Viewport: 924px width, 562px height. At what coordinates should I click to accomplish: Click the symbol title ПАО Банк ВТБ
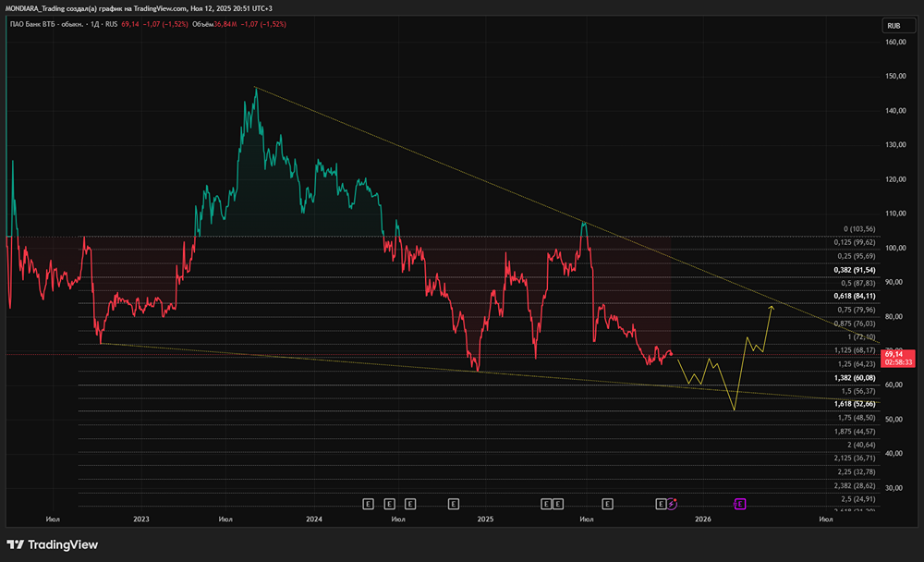(46, 24)
